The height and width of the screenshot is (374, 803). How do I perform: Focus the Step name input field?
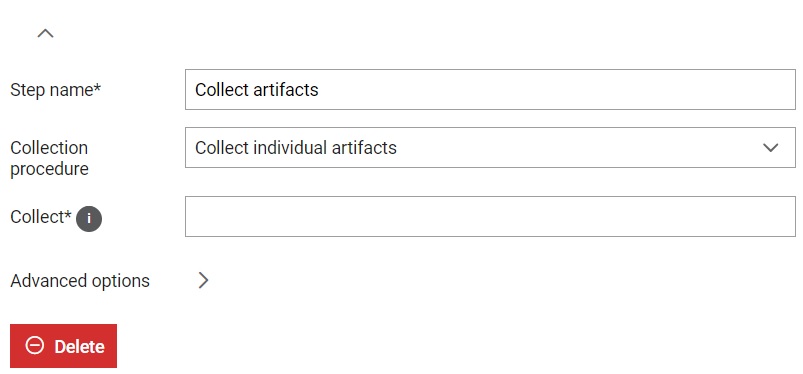490,90
